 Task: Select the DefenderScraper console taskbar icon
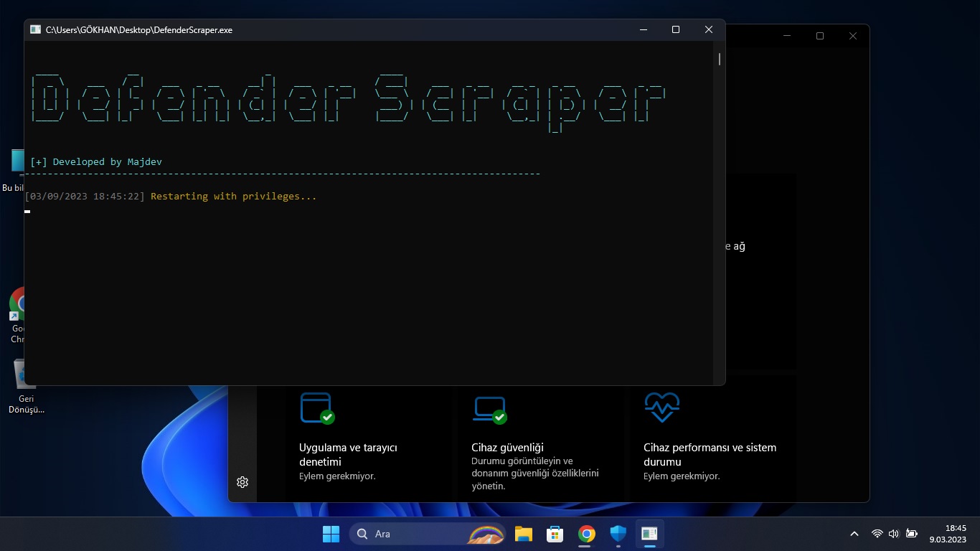pos(649,534)
